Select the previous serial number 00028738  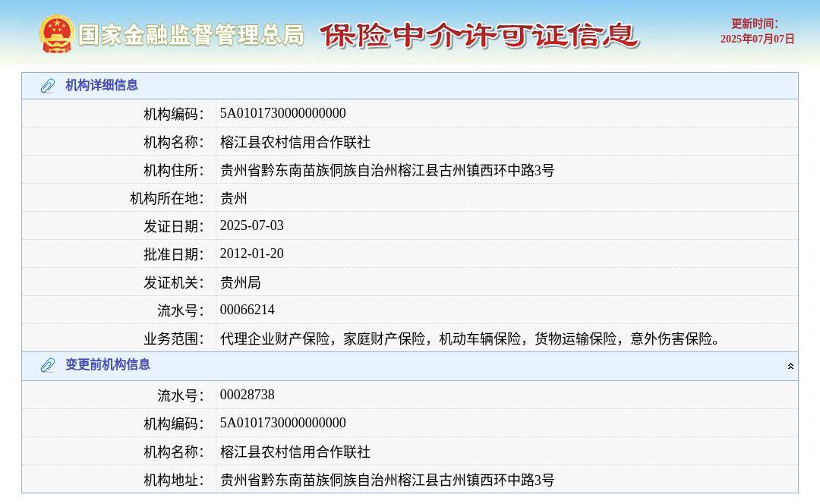coord(247,395)
